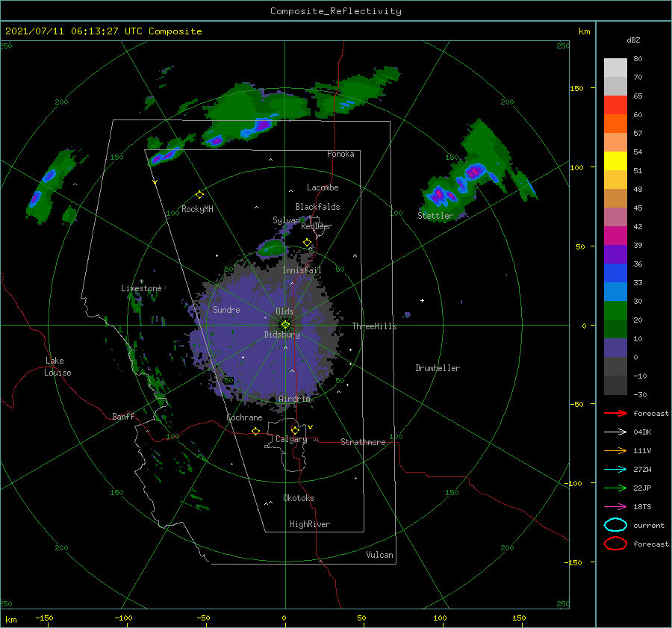The image size is (672, 628).
Task: Click the RockyMH label
Action: click(197, 209)
